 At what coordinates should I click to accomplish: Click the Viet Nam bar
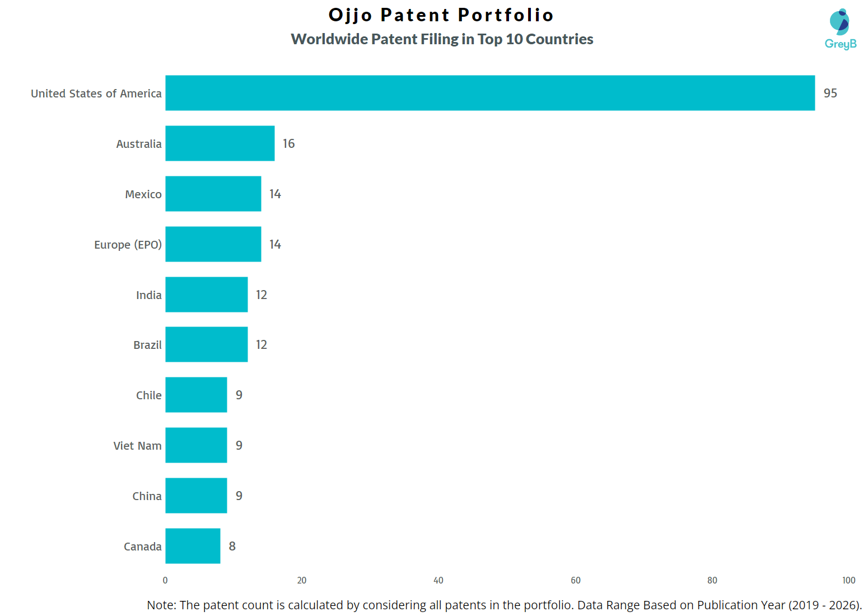(196, 445)
